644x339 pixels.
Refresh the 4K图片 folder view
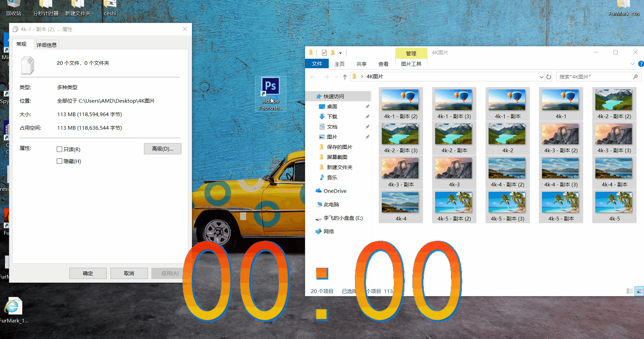[549, 77]
